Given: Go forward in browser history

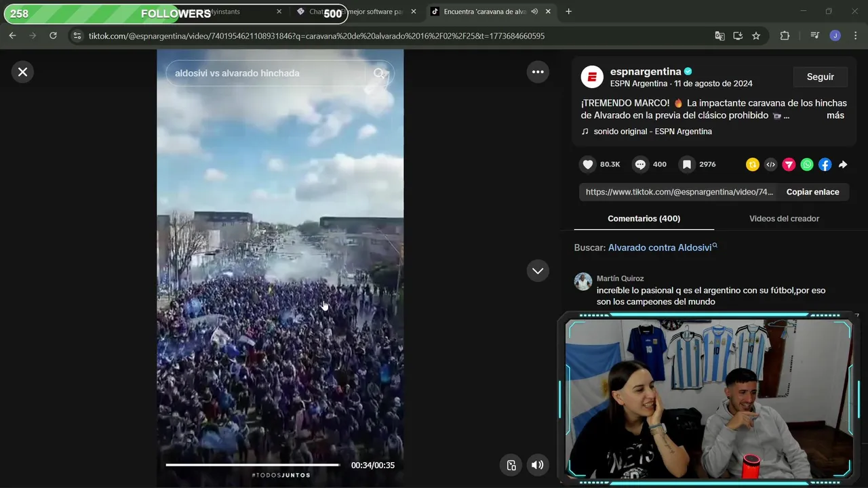Looking at the screenshot, I should (x=33, y=36).
